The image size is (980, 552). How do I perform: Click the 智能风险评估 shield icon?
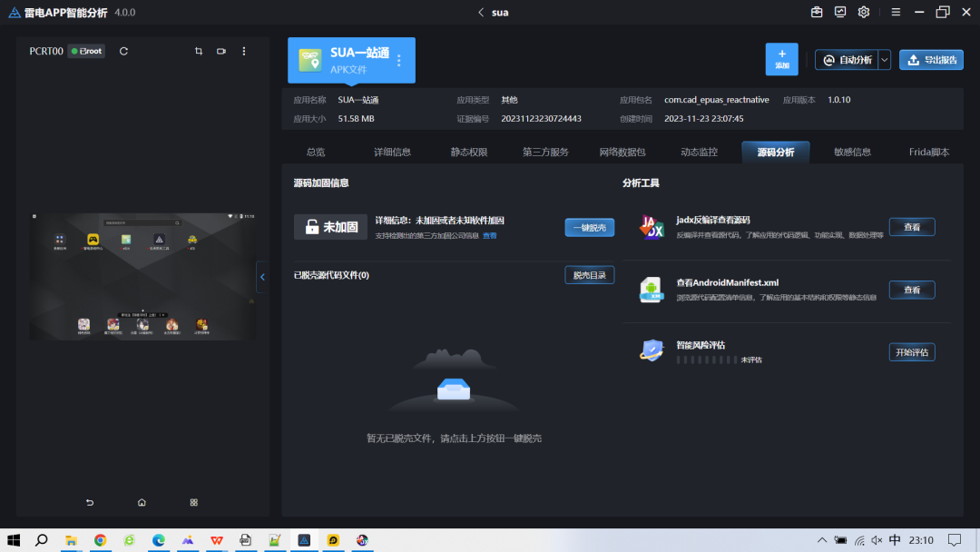click(x=652, y=350)
